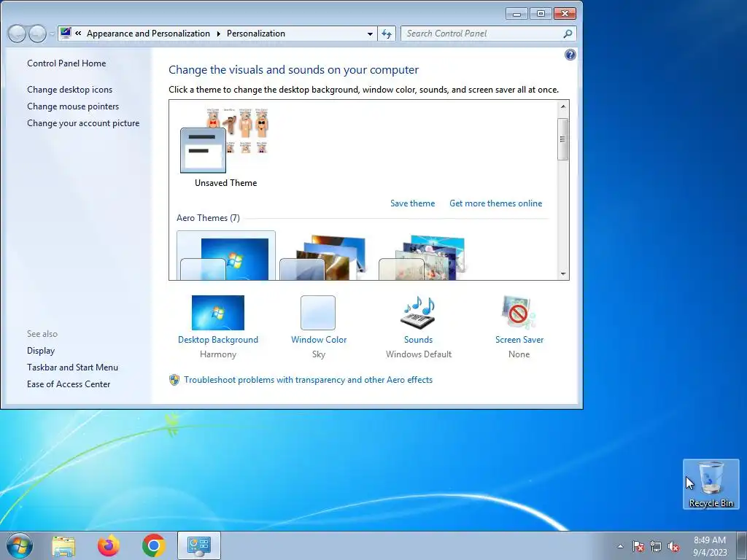Expand the breadcrumb chevron before Appearance and Personalization
747x560 pixels.
click(x=78, y=34)
